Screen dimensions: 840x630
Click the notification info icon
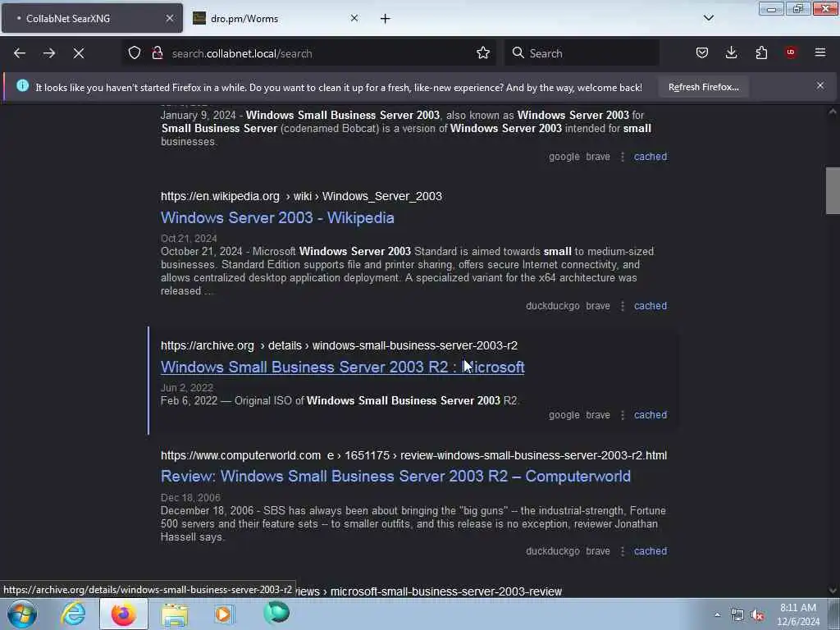[22, 85]
